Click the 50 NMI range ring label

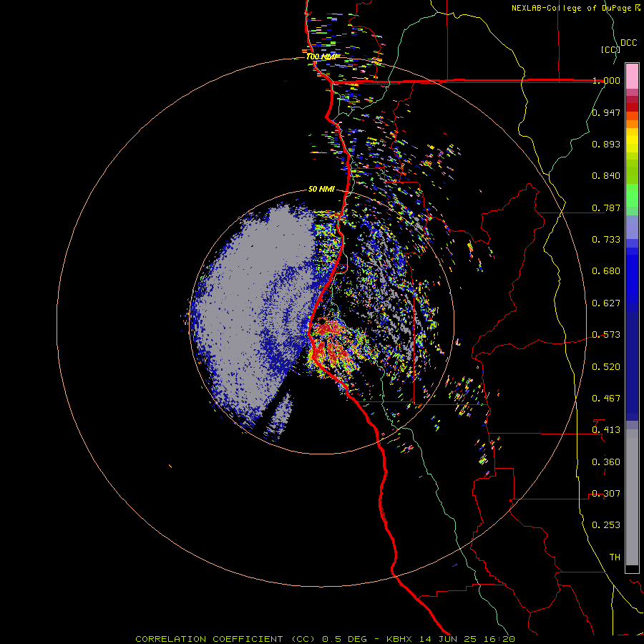coord(321,190)
